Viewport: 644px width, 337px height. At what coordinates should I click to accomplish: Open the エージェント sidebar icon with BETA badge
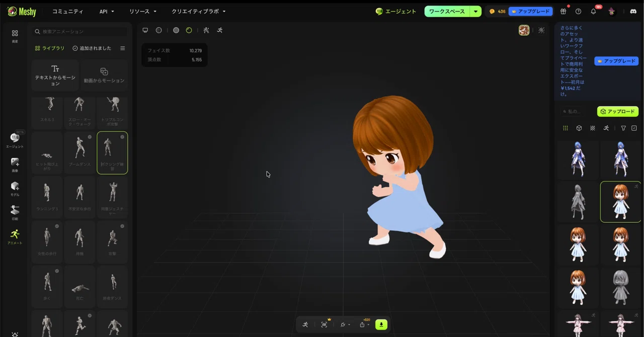point(15,140)
